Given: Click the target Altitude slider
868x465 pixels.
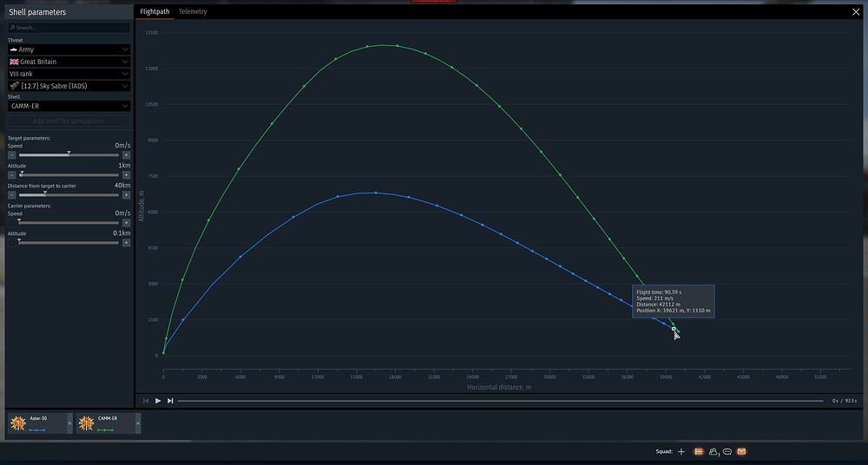Looking at the screenshot, I should 69,175.
